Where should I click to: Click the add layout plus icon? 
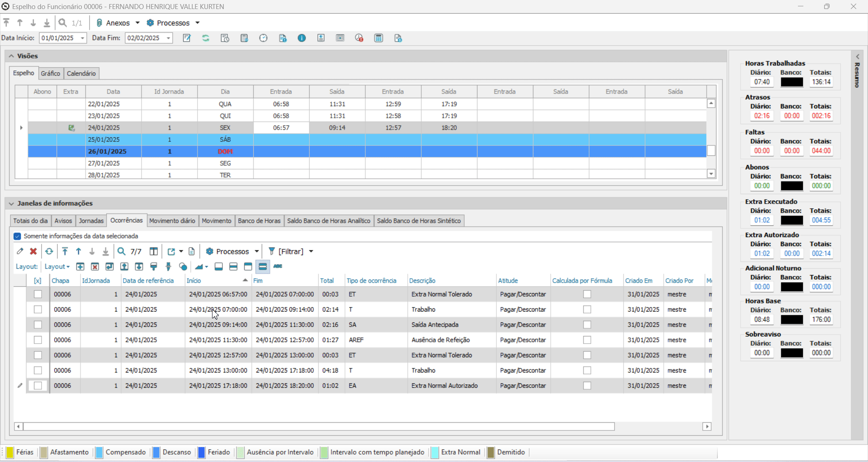click(x=80, y=266)
